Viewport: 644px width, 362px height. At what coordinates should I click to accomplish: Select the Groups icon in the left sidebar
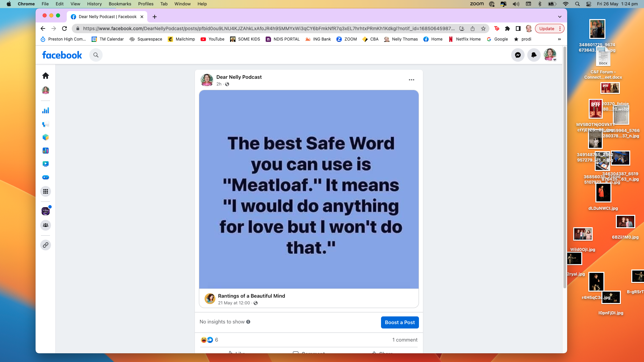coord(46,225)
